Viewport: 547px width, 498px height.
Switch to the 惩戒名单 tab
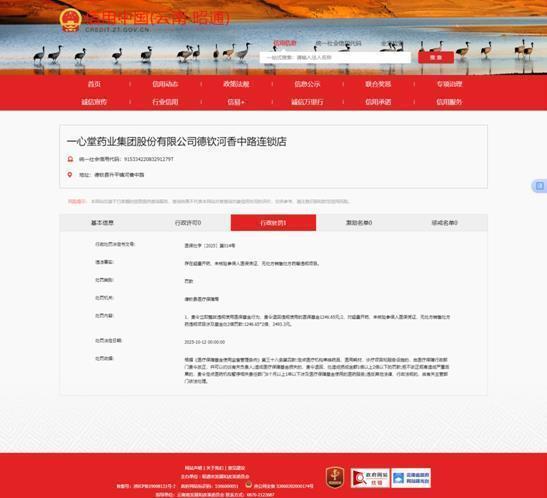[x=444, y=222]
